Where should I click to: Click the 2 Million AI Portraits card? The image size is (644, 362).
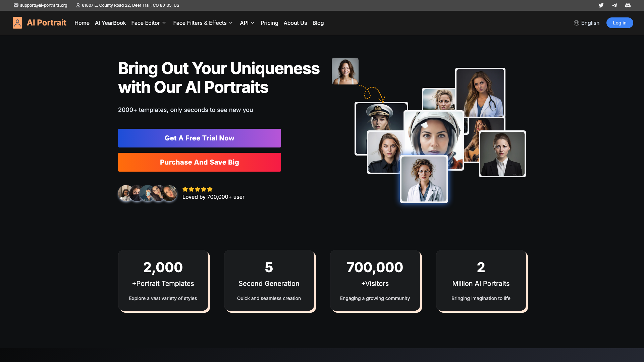(481, 280)
